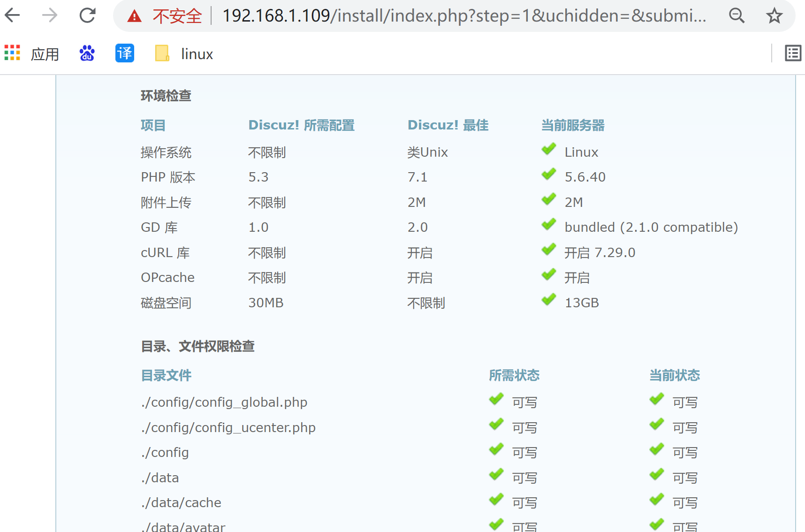Click the ./data directory row
Viewport: 805px width, 532px height.
[x=160, y=478]
